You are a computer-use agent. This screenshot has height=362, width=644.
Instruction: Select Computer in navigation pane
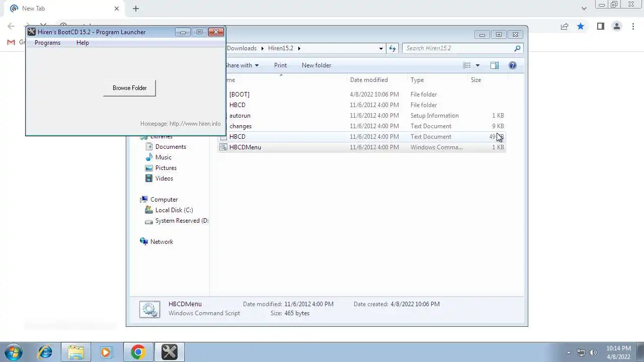[x=164, y=200]
